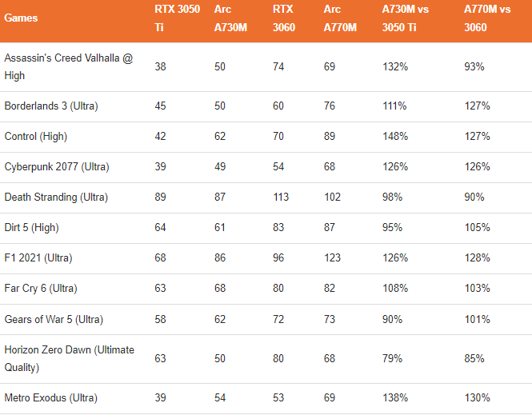532x415 pixels.
Task: Click the Control (High) game name
Action: tap(36, 137)
